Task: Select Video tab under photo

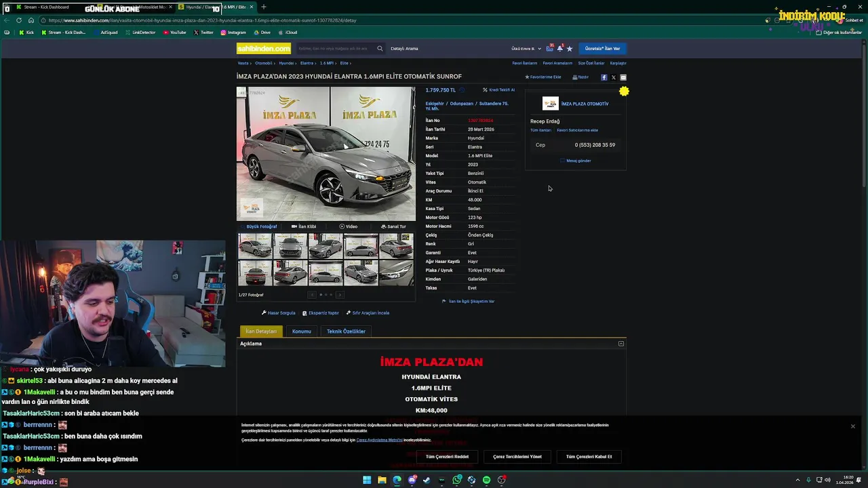Action: click(349, 226)
